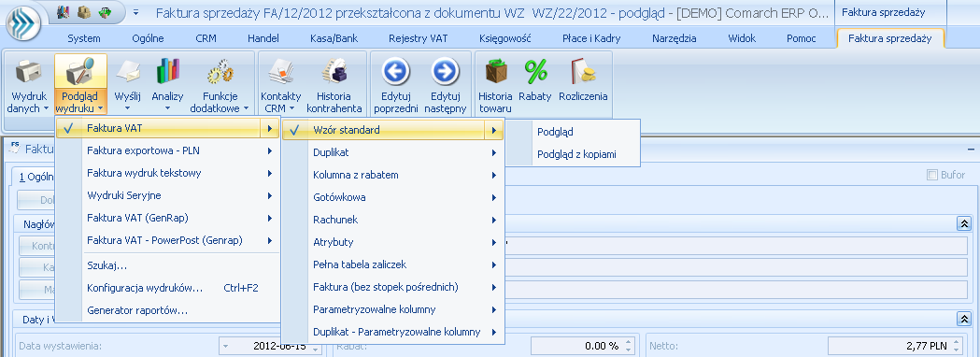Click Edytuj następny right arrow icon
The image size is (980, 357).
446,72
